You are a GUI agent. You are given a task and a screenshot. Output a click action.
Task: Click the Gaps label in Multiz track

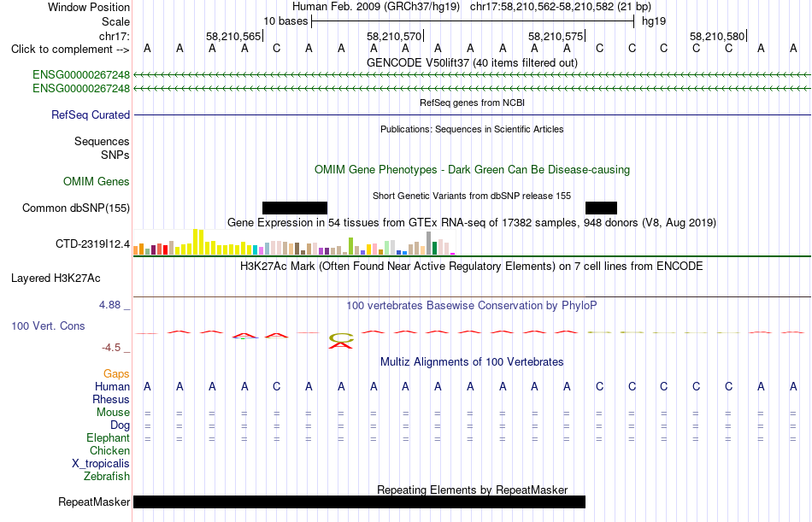click(116, 374)
